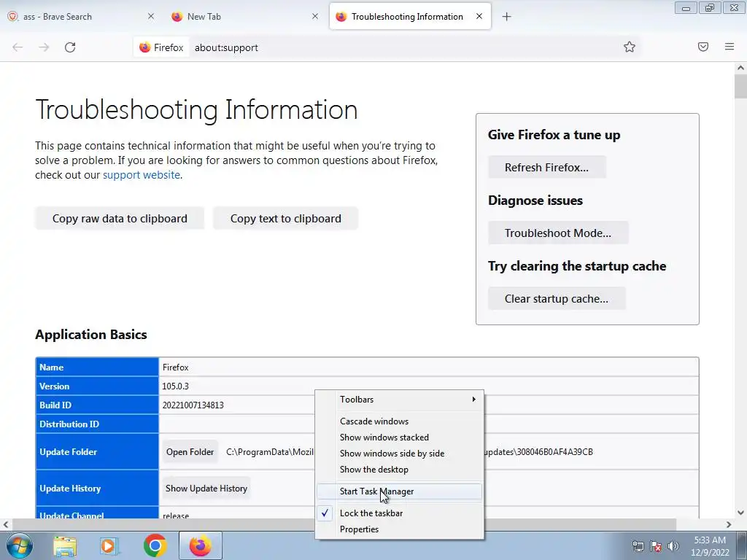747x560 pixels.
Task: Select Cascade windows from context menu
Action: [x=399, y=421]
